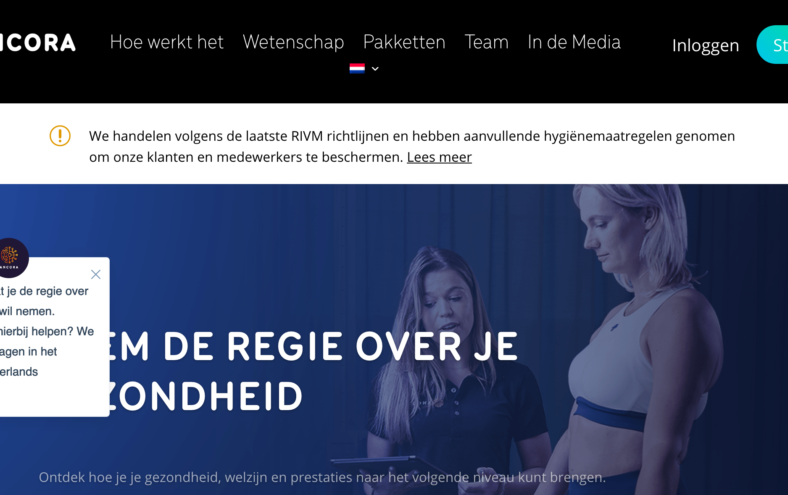Click the Dutch flag language icon
788x495 pixels.
357,69
